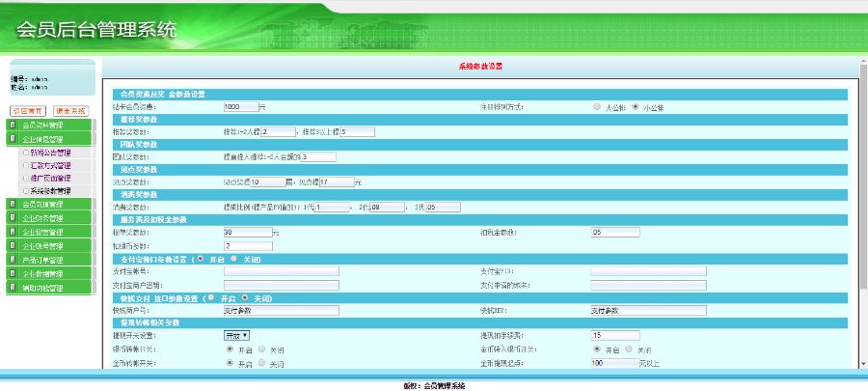Open 新闻公告管理 submenu link
Viewport: 868px width, 391px height.
(x=50, y=153)
